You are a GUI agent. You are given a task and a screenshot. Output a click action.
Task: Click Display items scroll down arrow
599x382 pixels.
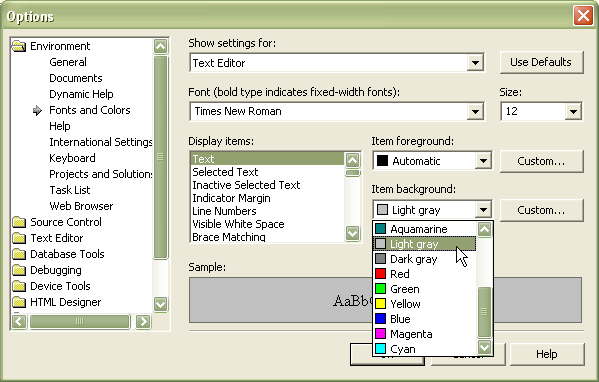[x=353, y=233]
